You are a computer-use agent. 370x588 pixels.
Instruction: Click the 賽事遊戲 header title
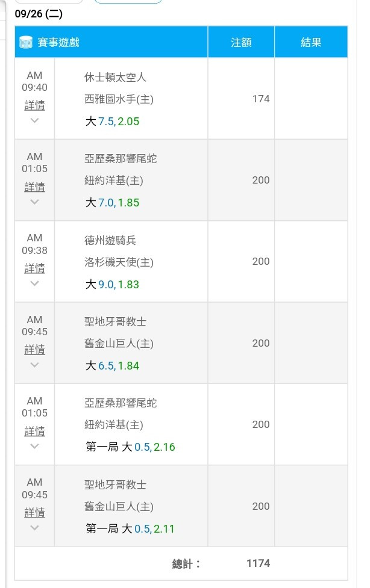[x=58, y=42]
